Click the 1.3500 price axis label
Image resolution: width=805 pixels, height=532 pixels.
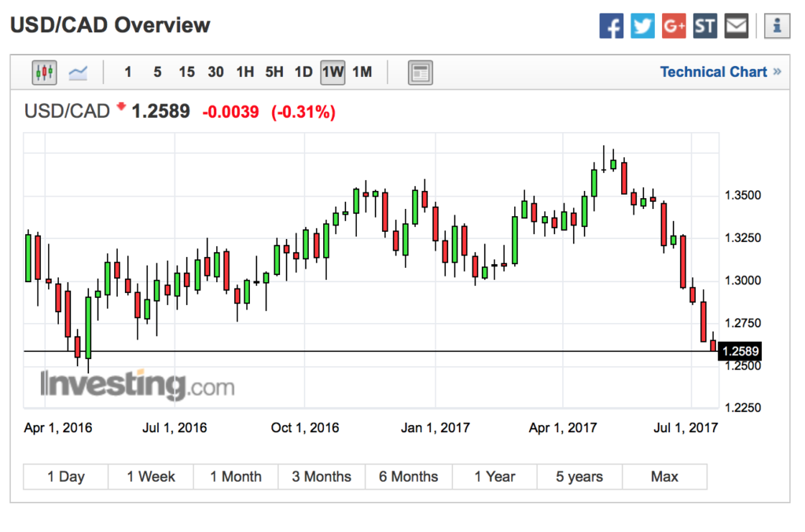[x=742, y=196]
